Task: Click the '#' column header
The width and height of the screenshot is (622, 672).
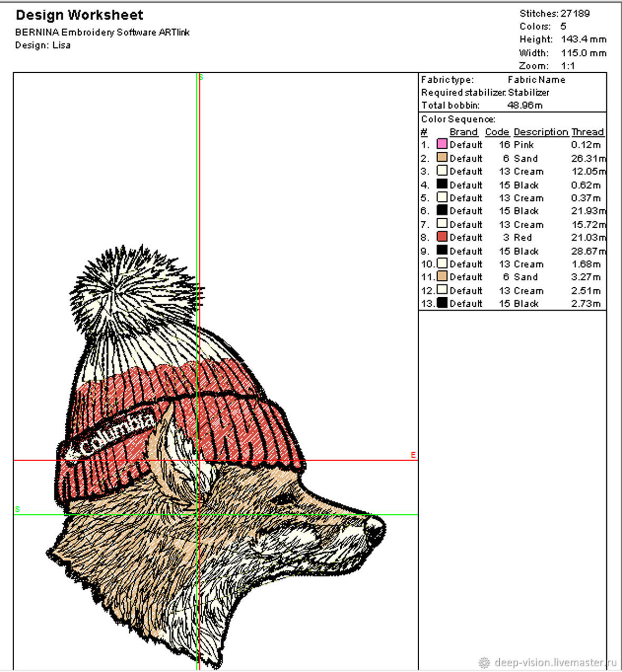Action: 424,132
